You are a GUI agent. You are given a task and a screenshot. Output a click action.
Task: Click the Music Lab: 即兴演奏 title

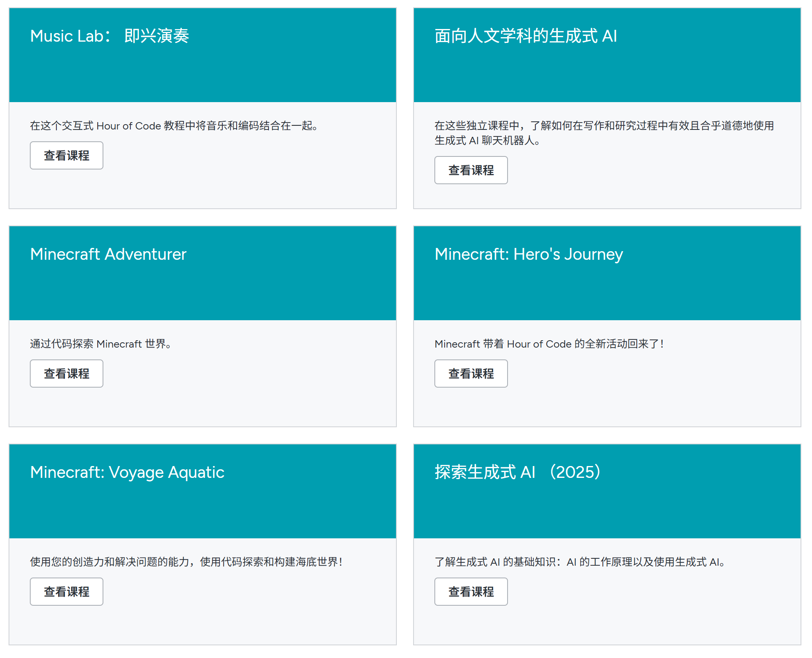(x=110, y=36)
